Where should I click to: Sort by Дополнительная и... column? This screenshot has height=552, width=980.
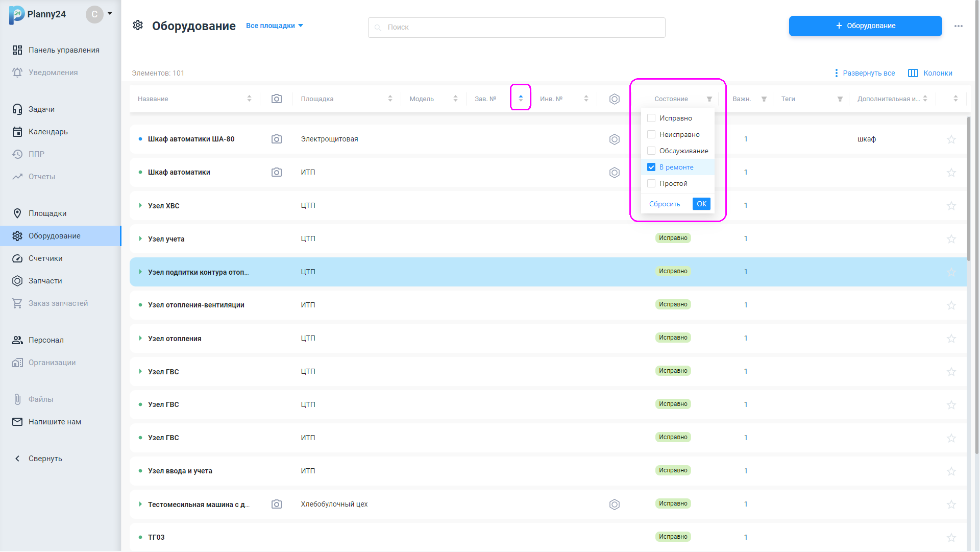click(x=925, y=99)
